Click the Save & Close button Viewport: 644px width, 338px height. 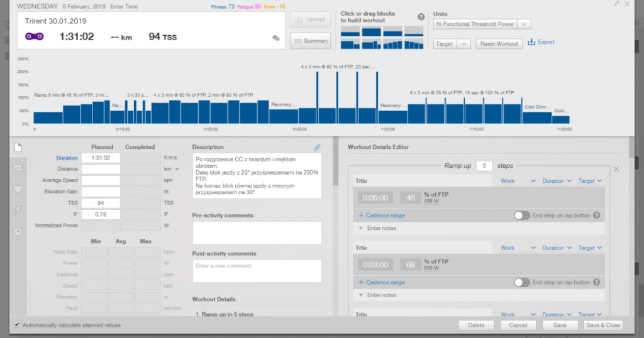coord(603,325)
